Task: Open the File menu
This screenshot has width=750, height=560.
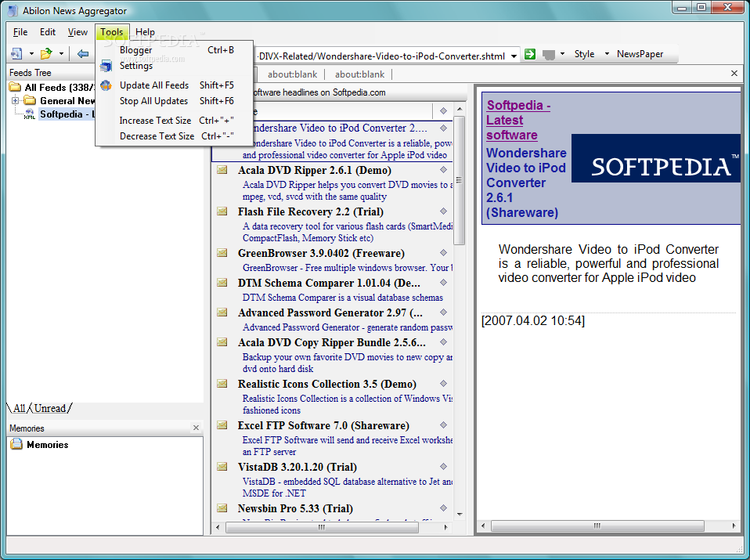Action: [x=20, y=32]
